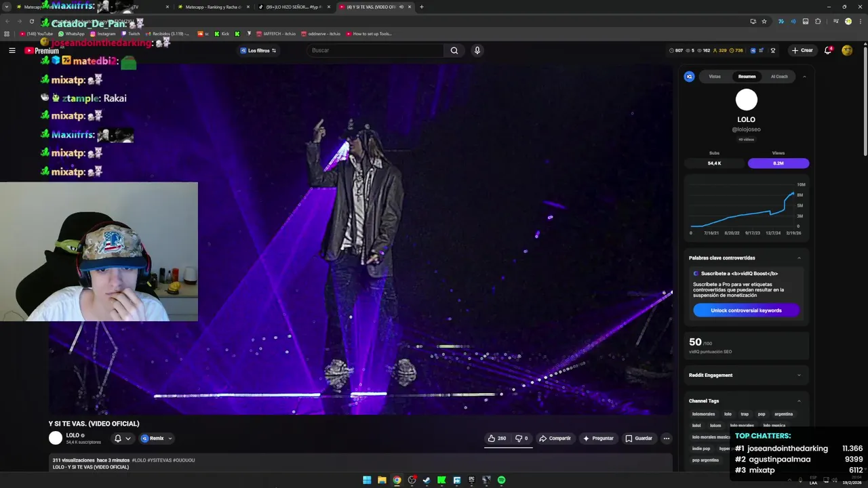
Task: Open the 'Crear' create menu
Action: (802, 50)
